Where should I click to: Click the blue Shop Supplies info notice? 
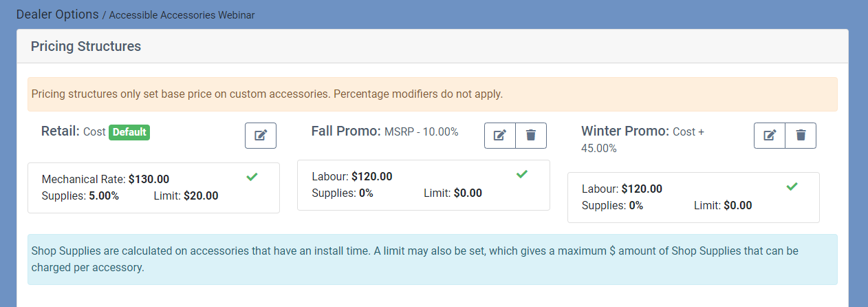click(433, 260)
